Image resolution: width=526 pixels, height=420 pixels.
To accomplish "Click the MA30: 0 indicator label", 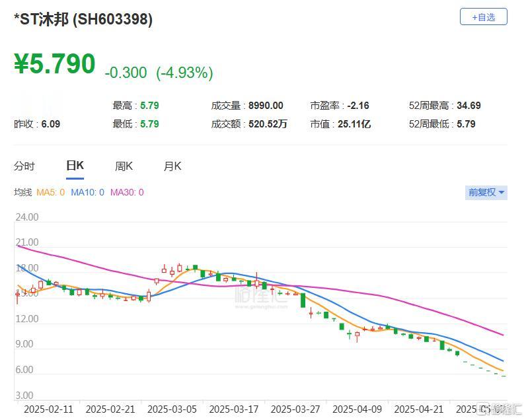I will point(127,192).
